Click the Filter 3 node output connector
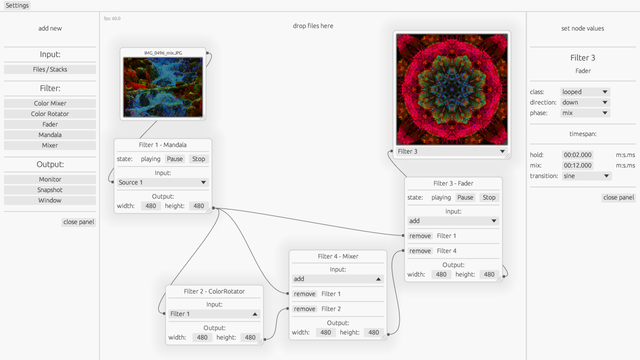The width and height of the screenshot is (640, 360). click(x=504, y=276)
